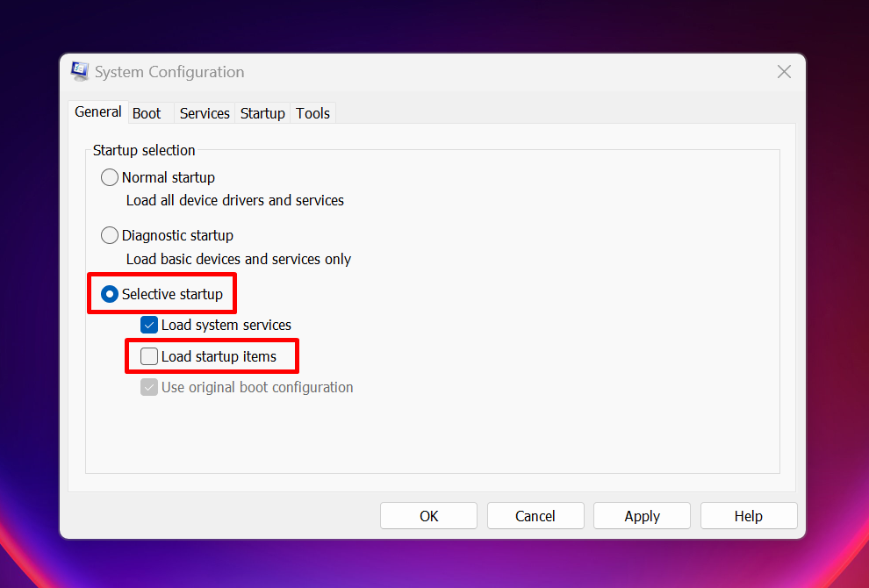Viewport: 869px width, 588px height.
Task: Click the System Configuration title text
Action: pos(169,72)
